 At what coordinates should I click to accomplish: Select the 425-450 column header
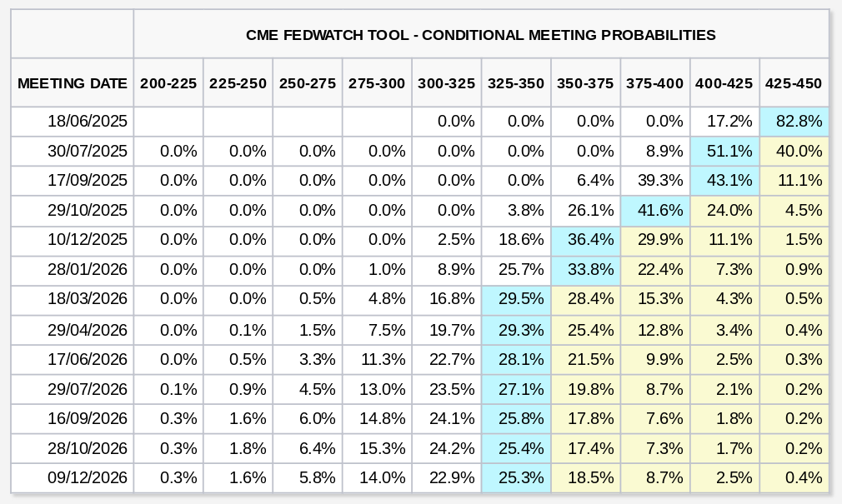coord(794,83)
